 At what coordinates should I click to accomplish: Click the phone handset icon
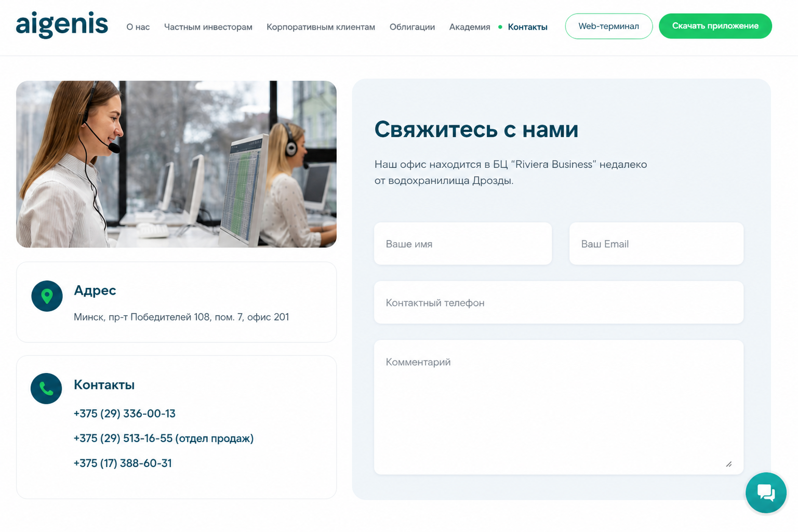pos(46,389)
